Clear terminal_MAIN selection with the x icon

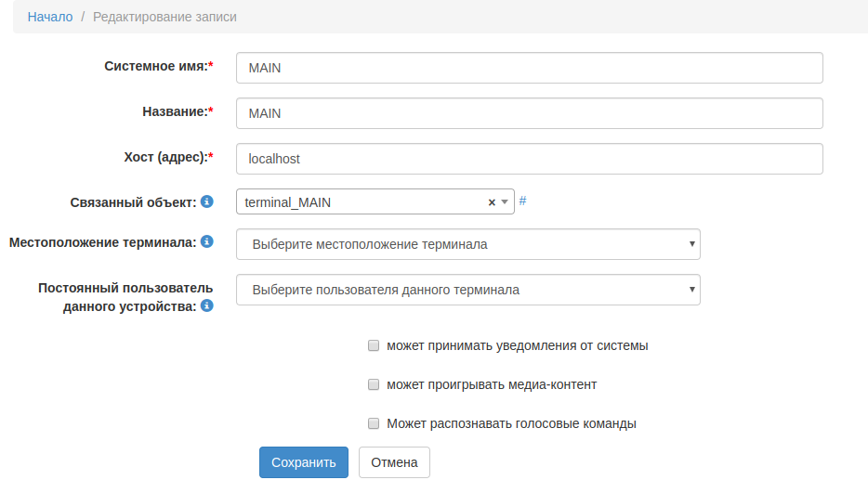coord(492,202)
